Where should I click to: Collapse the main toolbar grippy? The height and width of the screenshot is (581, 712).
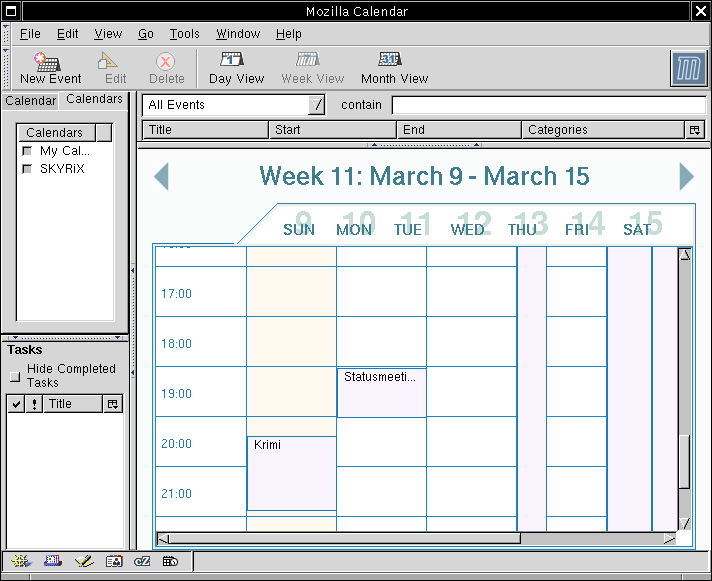point(6,68)
